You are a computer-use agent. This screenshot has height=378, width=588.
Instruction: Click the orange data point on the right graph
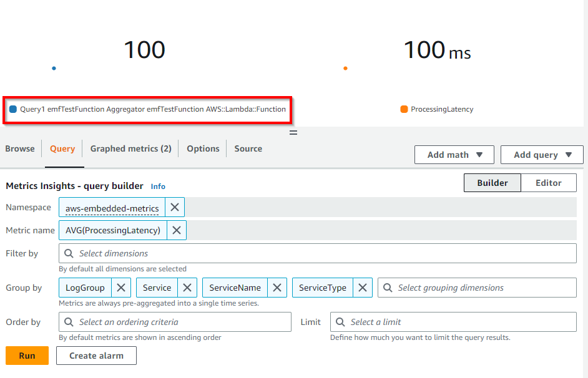point(345,68)
